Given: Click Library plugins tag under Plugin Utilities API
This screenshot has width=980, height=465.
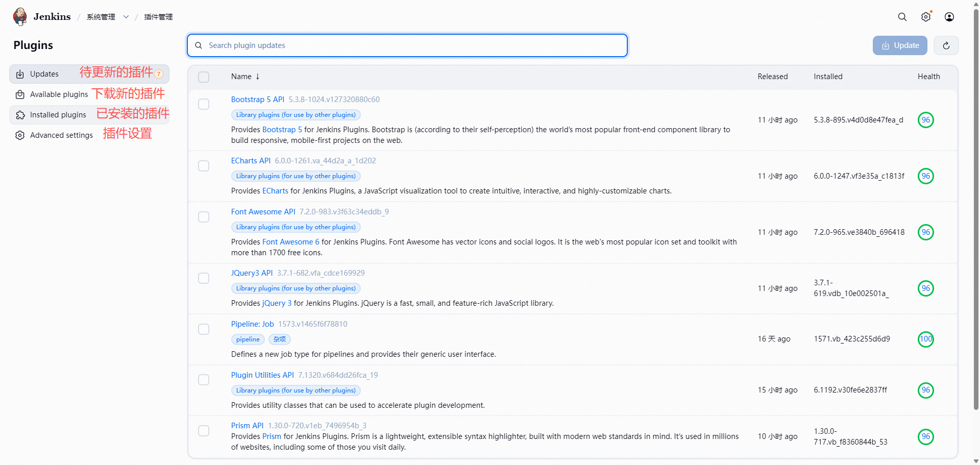Looking at the screenshot, I should [x=296, y=390].
